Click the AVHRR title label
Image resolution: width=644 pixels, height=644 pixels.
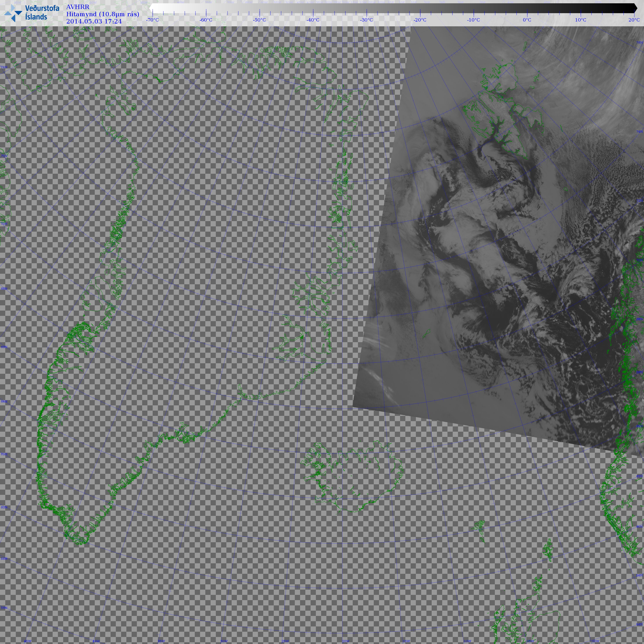pyautogui.click(x=78, y=7)
